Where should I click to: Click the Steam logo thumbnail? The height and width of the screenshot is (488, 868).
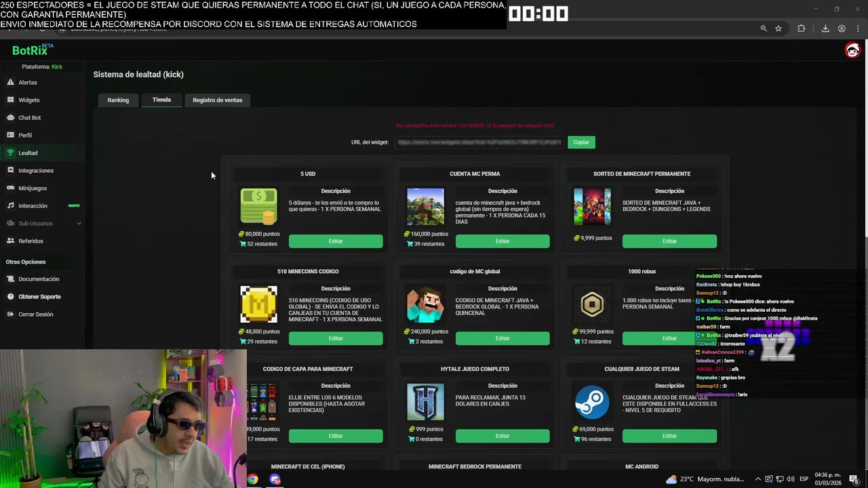pyautogui.click(x=592, y=402)
